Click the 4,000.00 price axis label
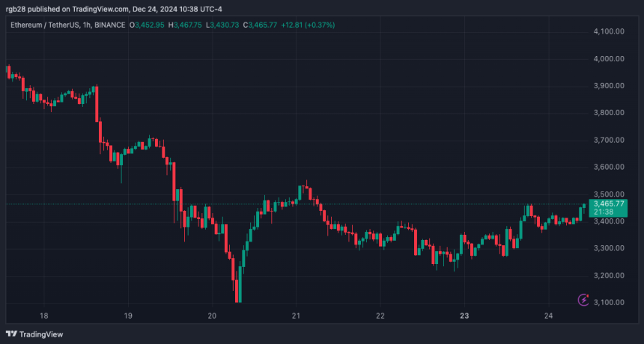 (610, 58)
